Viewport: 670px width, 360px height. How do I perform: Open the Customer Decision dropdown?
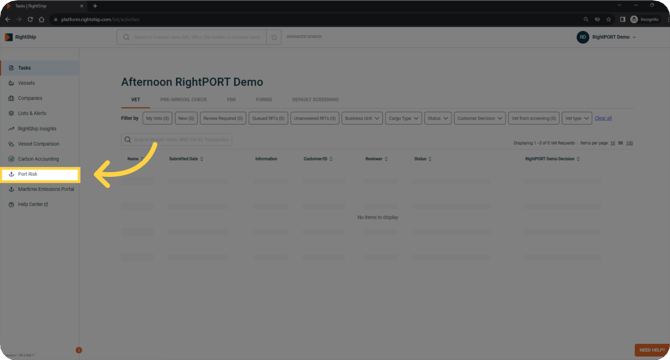click(x=479, y=118)
